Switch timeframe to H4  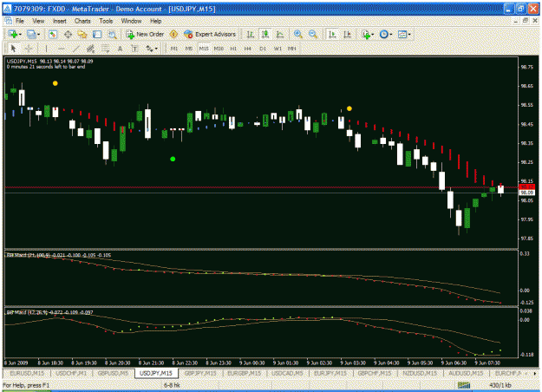click(247, 49)
